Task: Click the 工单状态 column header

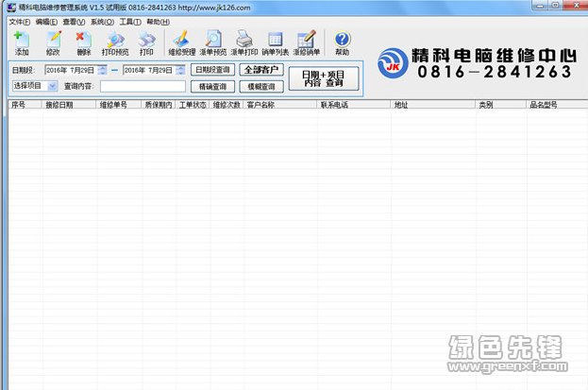Action: click(193, 105)
